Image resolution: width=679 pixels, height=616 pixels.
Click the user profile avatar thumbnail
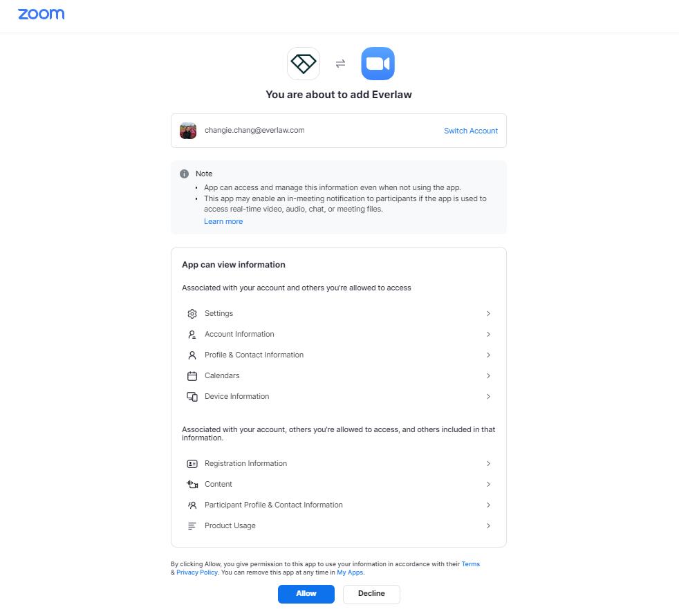(188, 131)
